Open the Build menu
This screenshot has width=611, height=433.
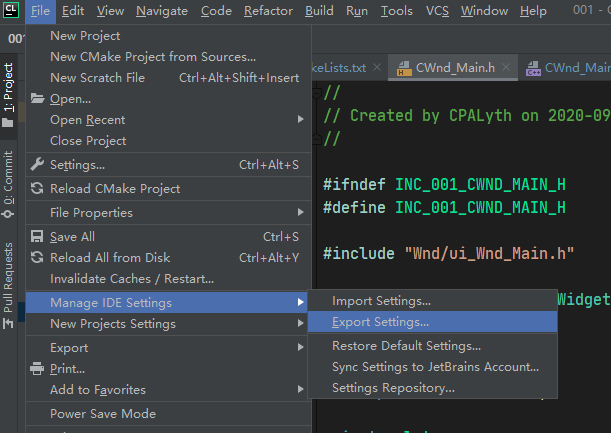[319, 11]
